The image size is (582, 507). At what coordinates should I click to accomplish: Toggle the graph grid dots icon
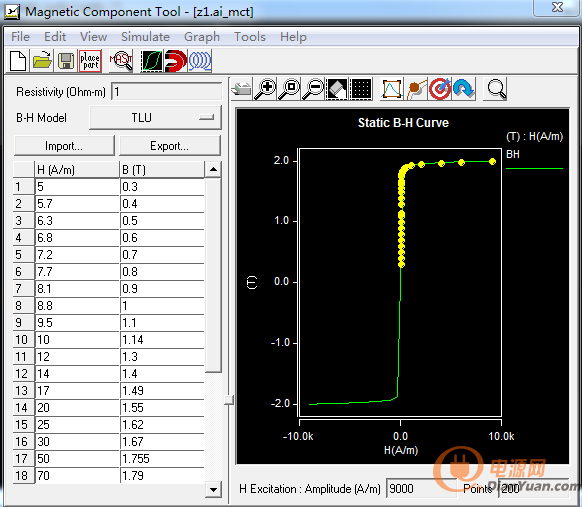(361, 89)
